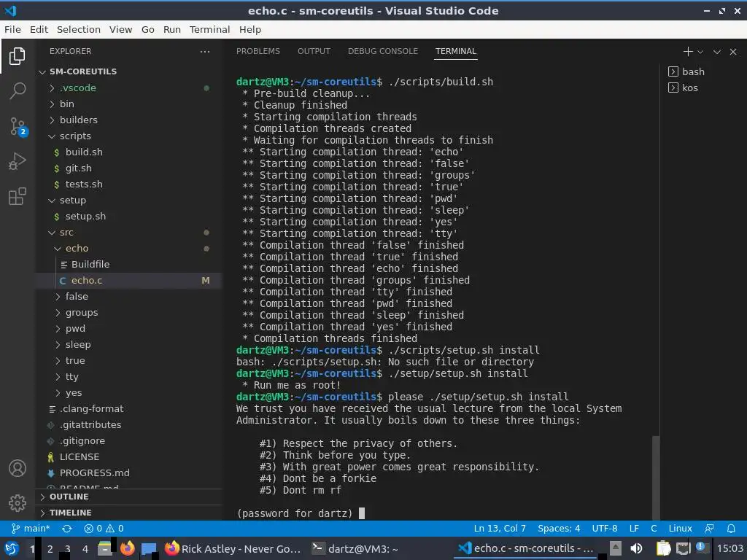Click the terminal scrollbar thumb

(656, 478)
